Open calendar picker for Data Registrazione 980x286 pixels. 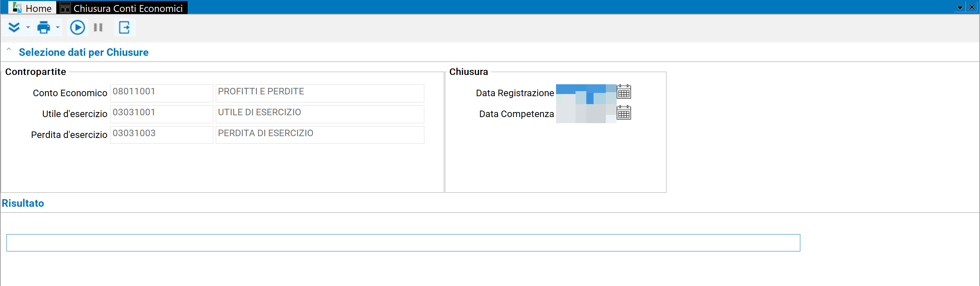point(624,91)
